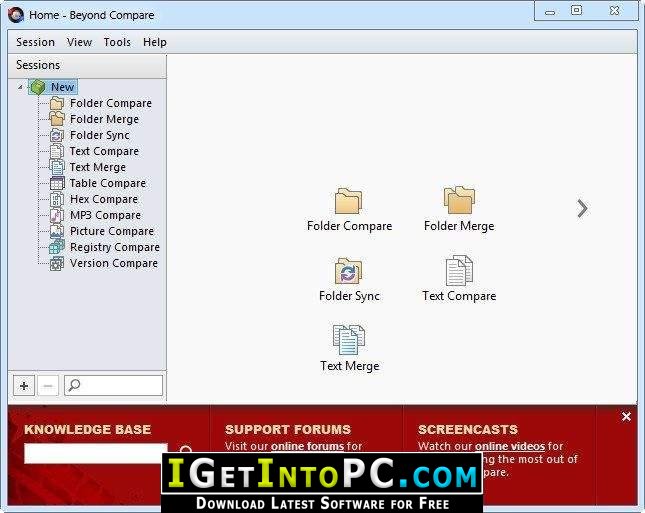
Task: Show next page of session types arrow
Action: (582, 209)
